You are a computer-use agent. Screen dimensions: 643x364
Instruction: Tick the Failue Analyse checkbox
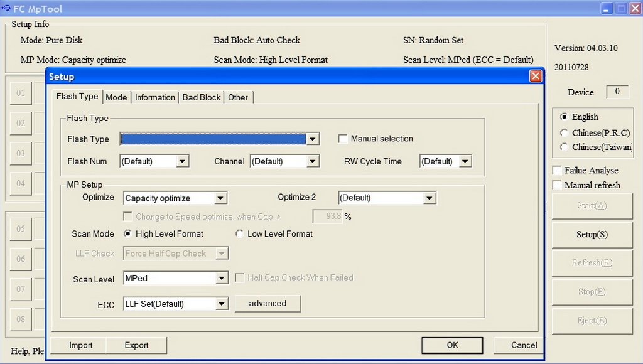(557, 170)
